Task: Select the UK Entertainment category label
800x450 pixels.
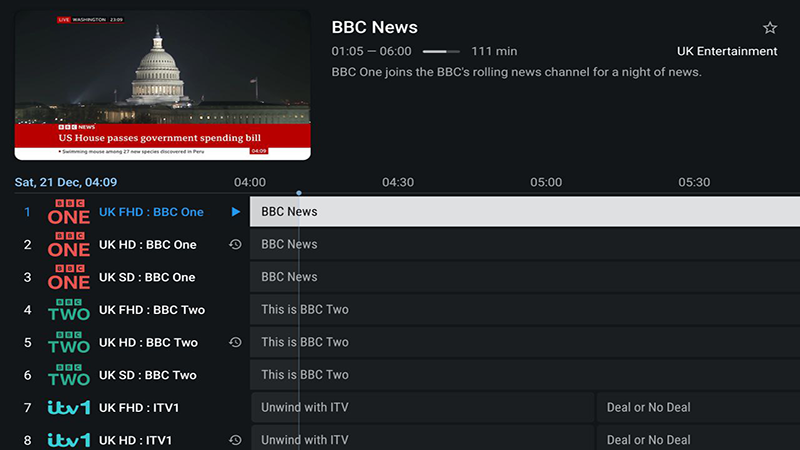Action: tap(727, 51)
